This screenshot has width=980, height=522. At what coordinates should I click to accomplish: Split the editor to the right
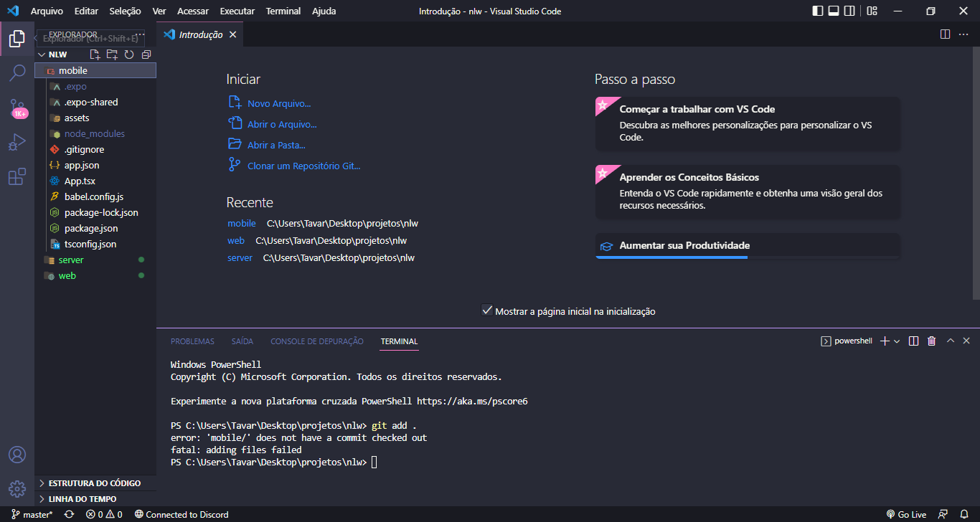point(946,34)
